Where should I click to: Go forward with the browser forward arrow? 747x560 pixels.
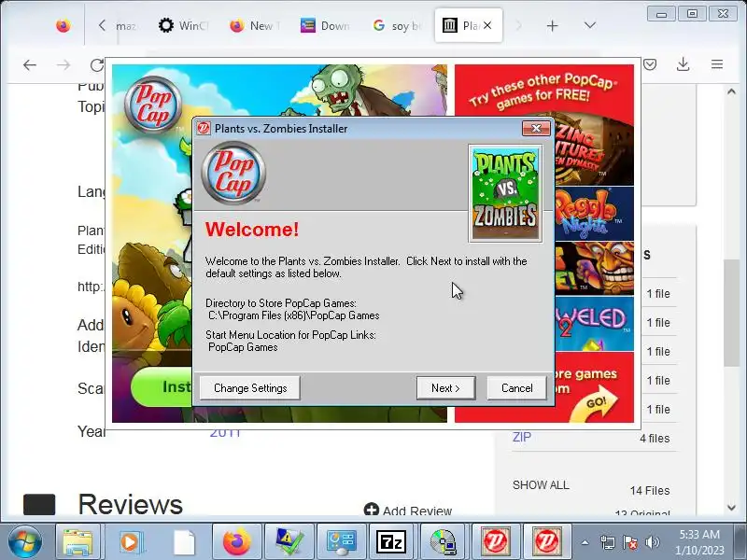coord(63,64)
